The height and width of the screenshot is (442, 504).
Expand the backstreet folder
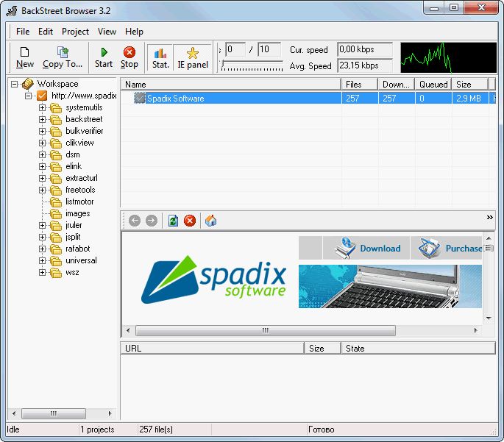click(42, 119)
